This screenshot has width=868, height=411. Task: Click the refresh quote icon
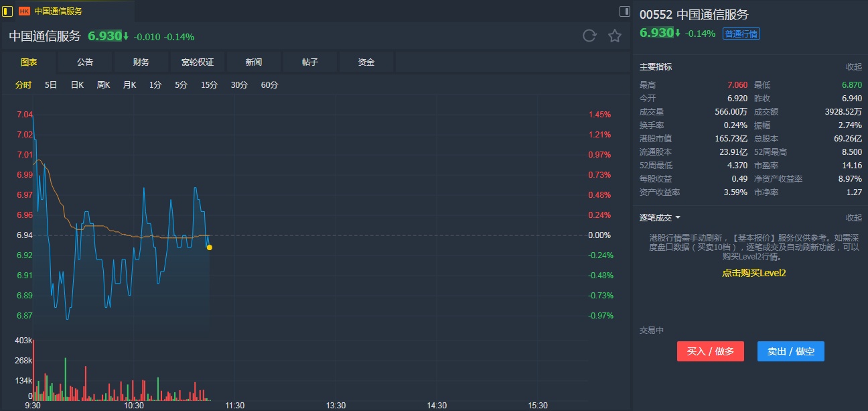click(589, 36)
